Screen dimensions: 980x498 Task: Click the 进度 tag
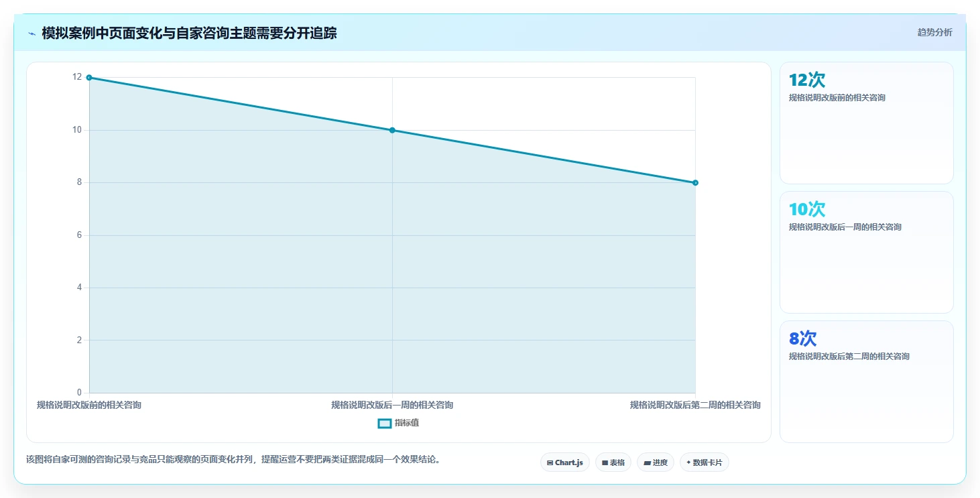[x=656, y=462]
